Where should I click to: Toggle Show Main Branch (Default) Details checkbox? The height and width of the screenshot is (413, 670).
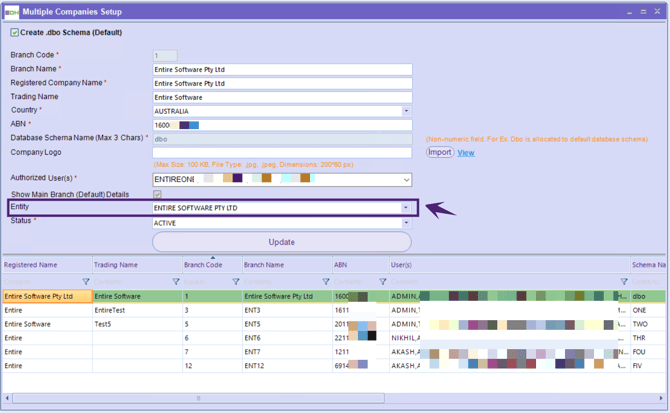point(157,194)
